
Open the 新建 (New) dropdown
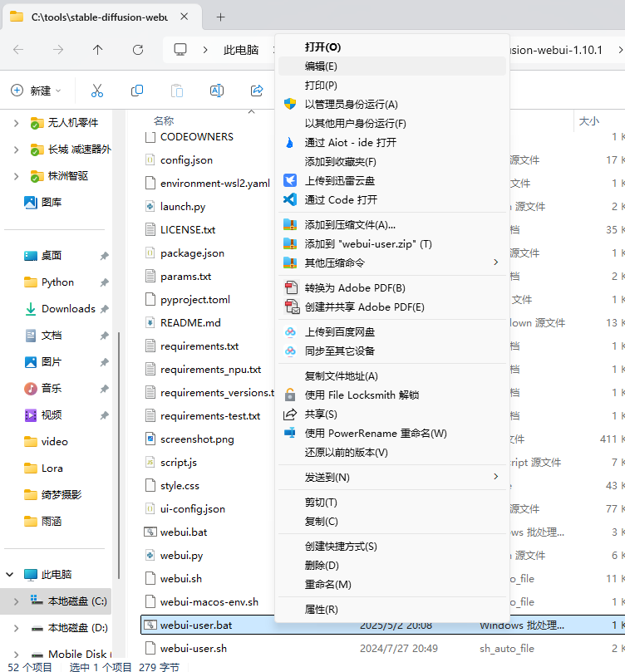36,91
